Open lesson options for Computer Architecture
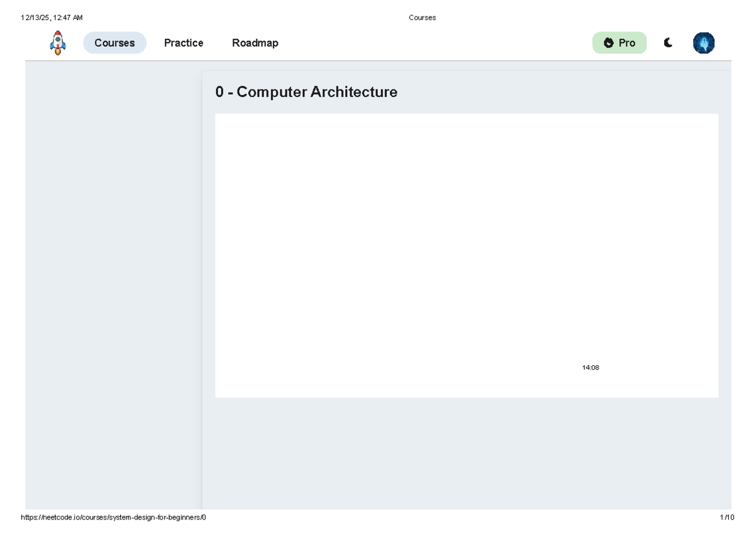The image size is (756, 534). pyautogui.click(x=307, y=92)
